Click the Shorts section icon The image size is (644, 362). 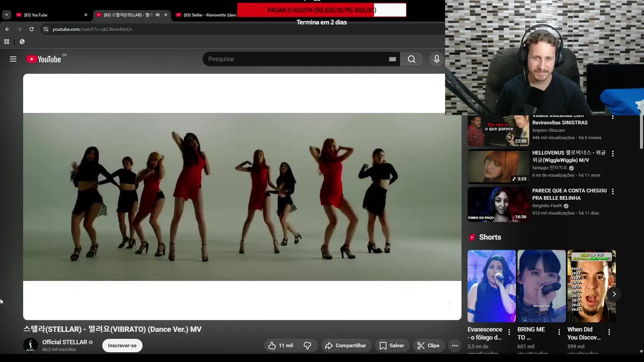point(472,237)
